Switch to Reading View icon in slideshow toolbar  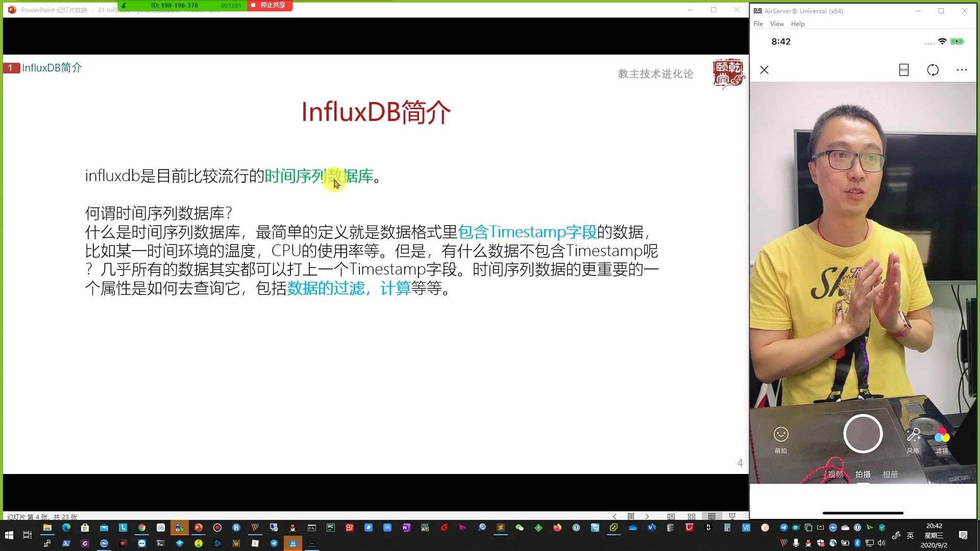click(712, 516)
